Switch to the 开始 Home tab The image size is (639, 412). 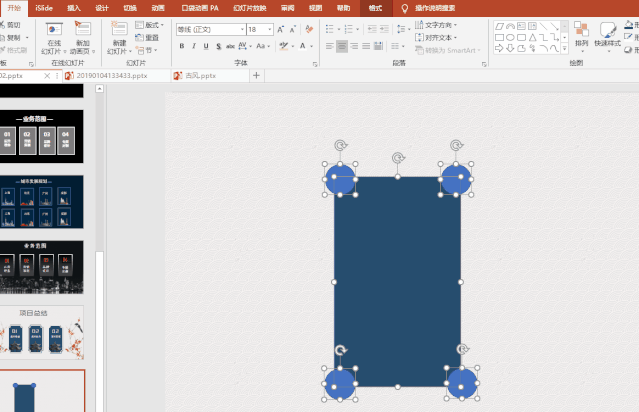pyautogui.click(x=14, y=8)
